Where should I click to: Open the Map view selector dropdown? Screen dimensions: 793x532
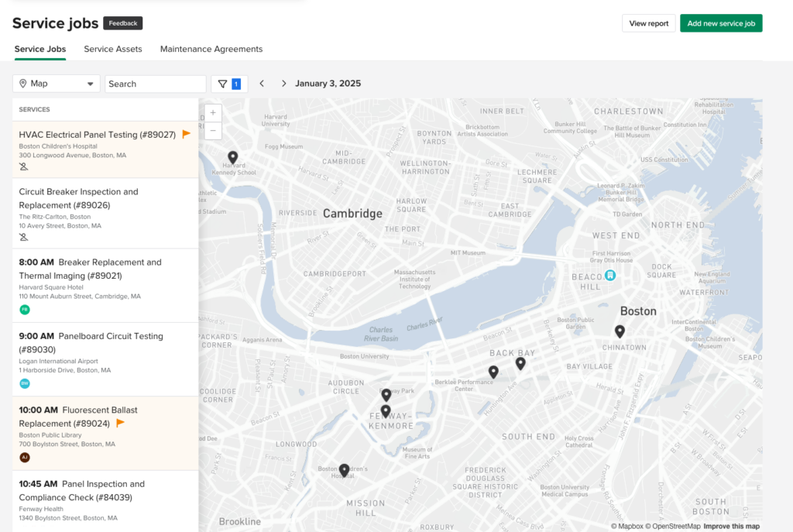(56, 83)
